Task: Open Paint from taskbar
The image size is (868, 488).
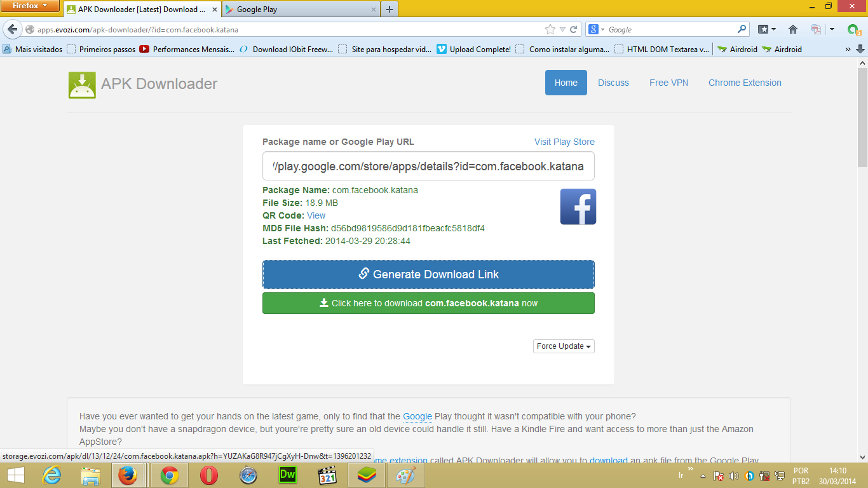Action: (405, 475)
